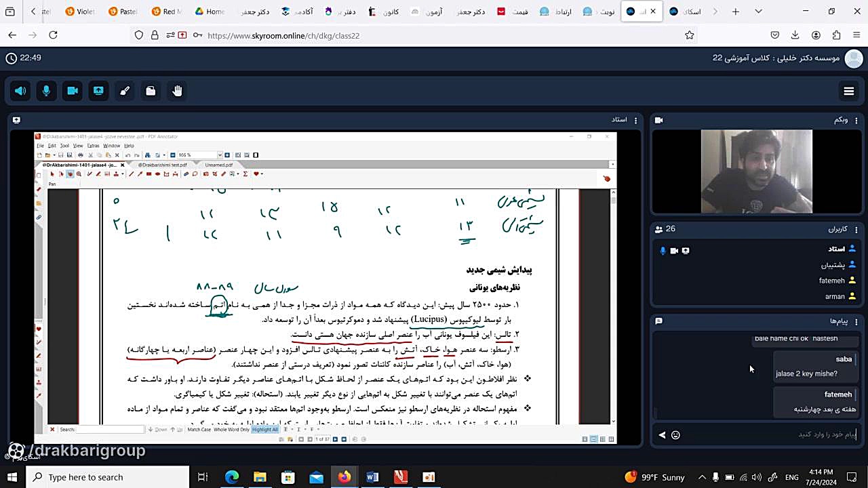Screen dimensions: 868x488
Task: Toggle Match Case search option
Action: tap(199, 429)
